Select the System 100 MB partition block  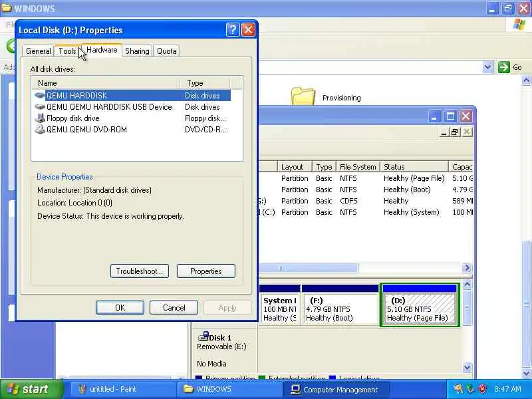coord(280,305)
